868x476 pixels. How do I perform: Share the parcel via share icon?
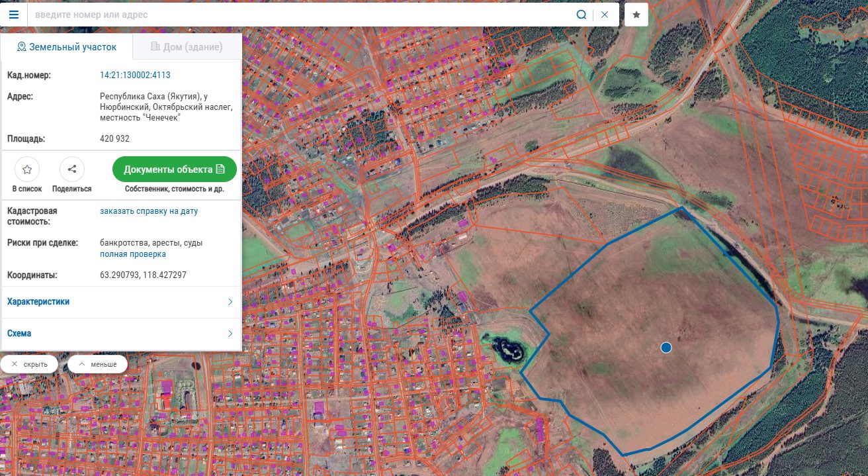[x=72, y=169]
